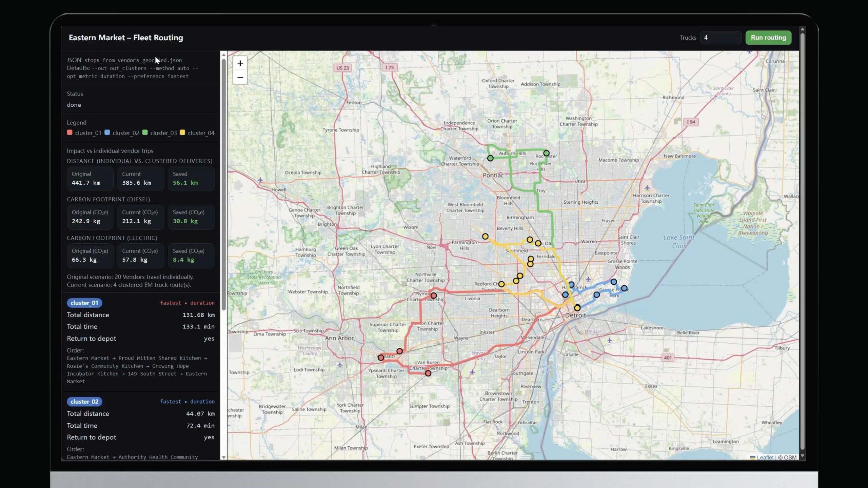Zoom out on the map

tap(240, 77)
